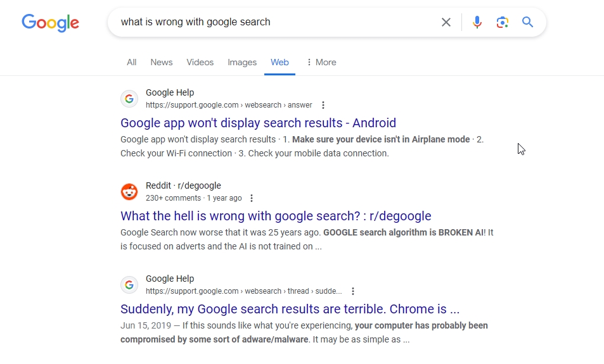The image size is (604, 364).
Task: Open "Google app won't display search results" link
Action: 258,123
